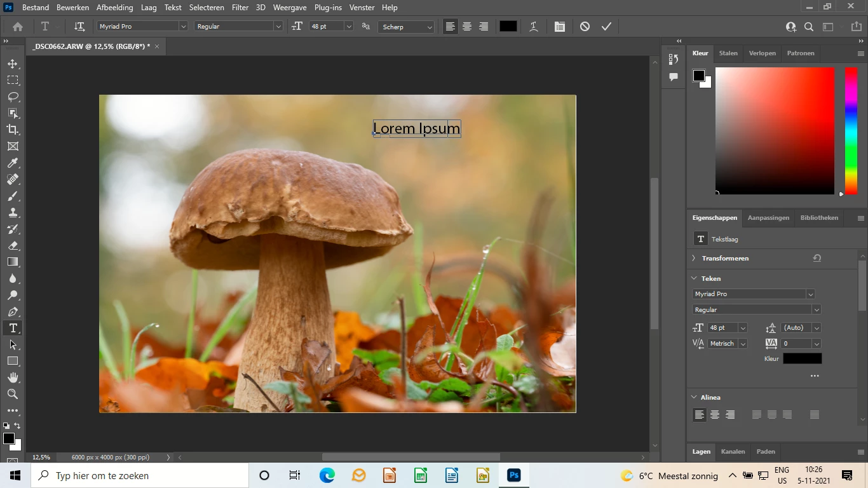Select the Move tool
The height and width of the screenshot is (488, 868).
[13, 64]
